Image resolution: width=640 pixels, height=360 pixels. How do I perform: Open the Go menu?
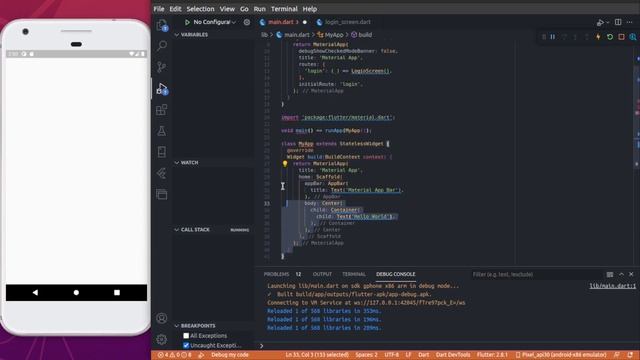[244, 9]
